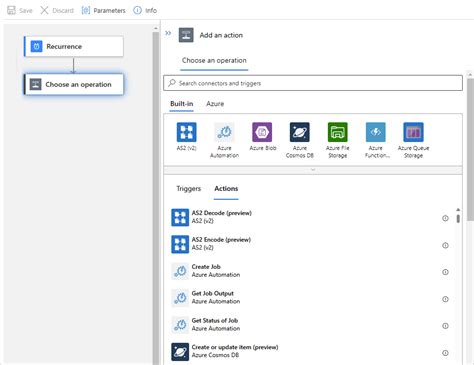Viewport: 474px width, 365px height.
Task: Choose the AS2 (v2) connector icon
Action: click(x=186, y=132)
